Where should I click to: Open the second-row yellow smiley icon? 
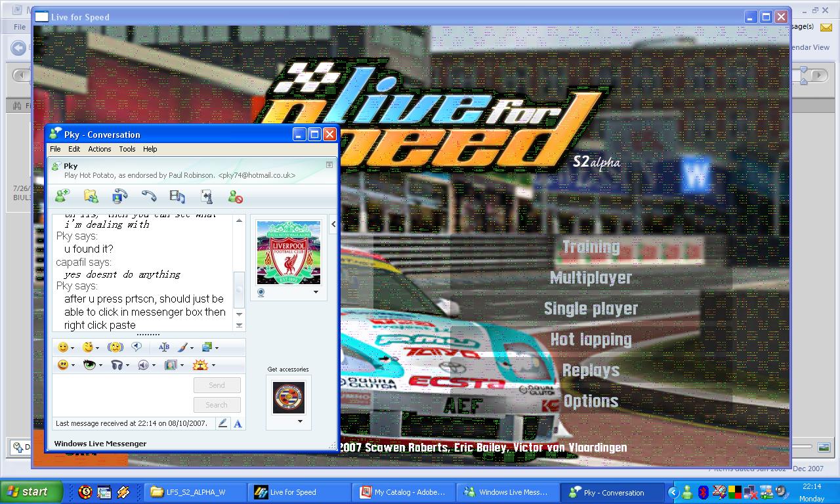pyautogui.click(x=63, y=365)
